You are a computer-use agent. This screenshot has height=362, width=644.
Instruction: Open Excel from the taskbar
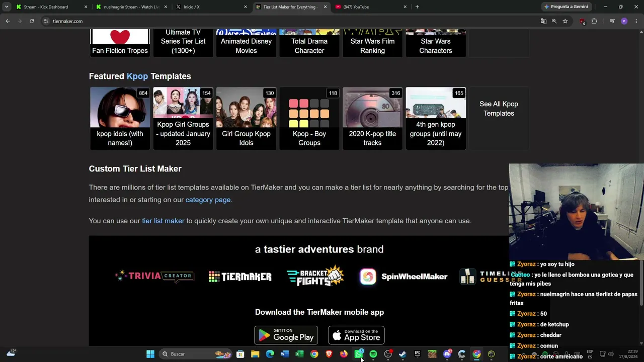299,354
